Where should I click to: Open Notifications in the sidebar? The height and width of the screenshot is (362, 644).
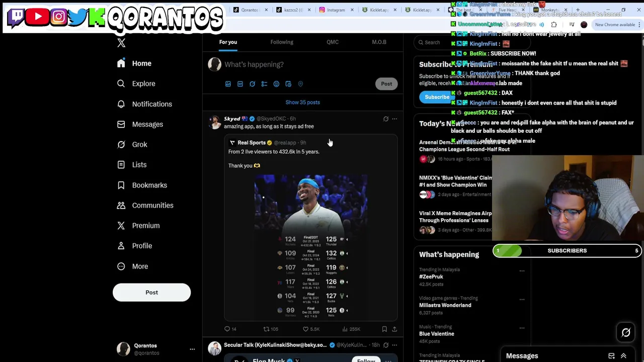145,104
